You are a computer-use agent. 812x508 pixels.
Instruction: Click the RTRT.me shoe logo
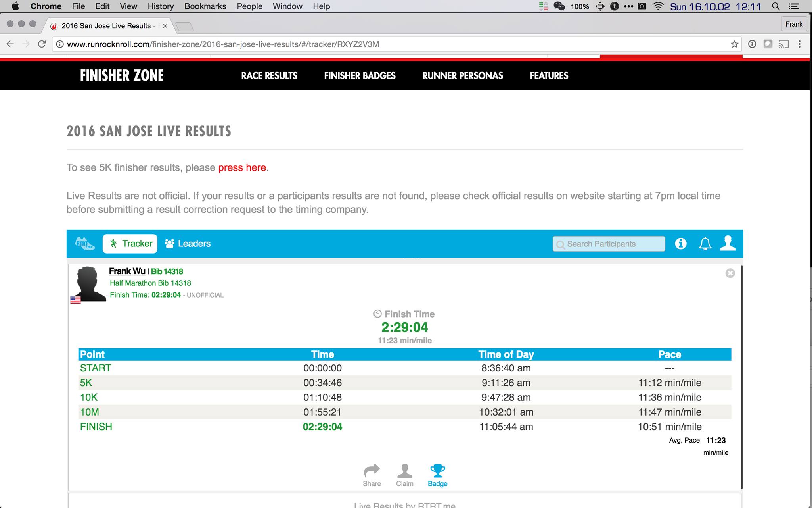click(84, 243)
